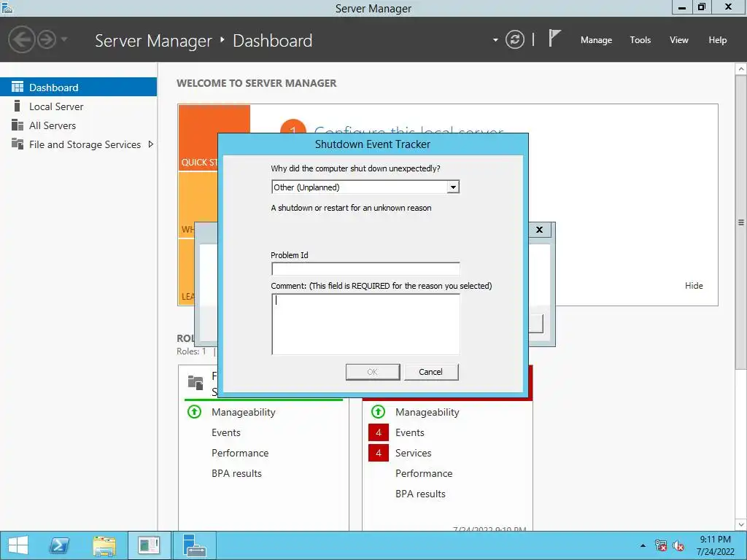Click the disabled OK button
This screenshot has height=560, width=747.
373,372
